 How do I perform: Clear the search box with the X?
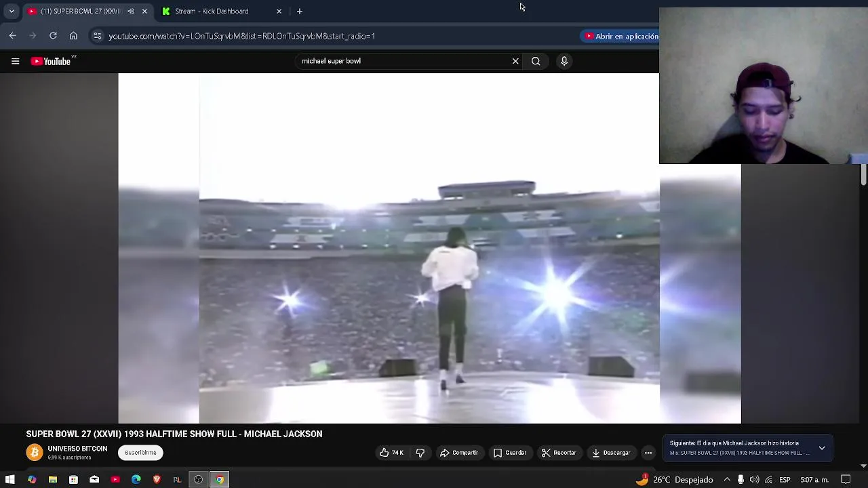[515, 61]
